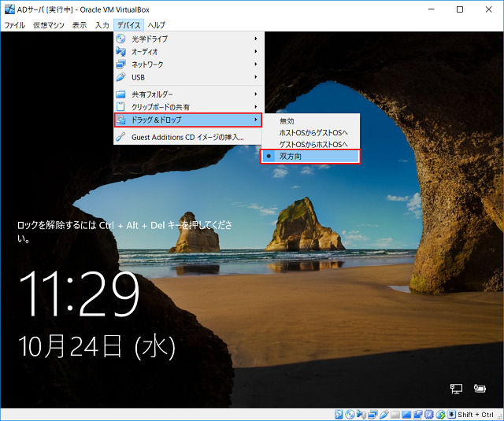The image size is (504, 421).
Task: Select 無効 for drag and drop
Action: 310,121
